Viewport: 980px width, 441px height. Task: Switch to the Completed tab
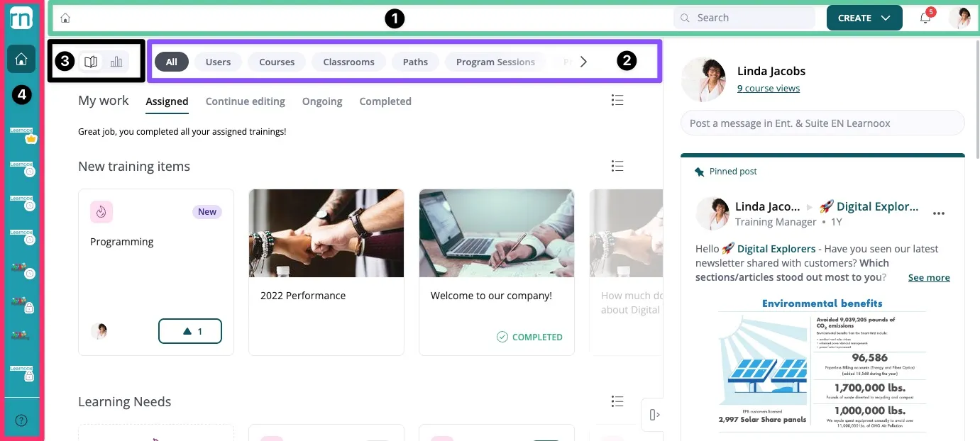(x=385, y=101)
